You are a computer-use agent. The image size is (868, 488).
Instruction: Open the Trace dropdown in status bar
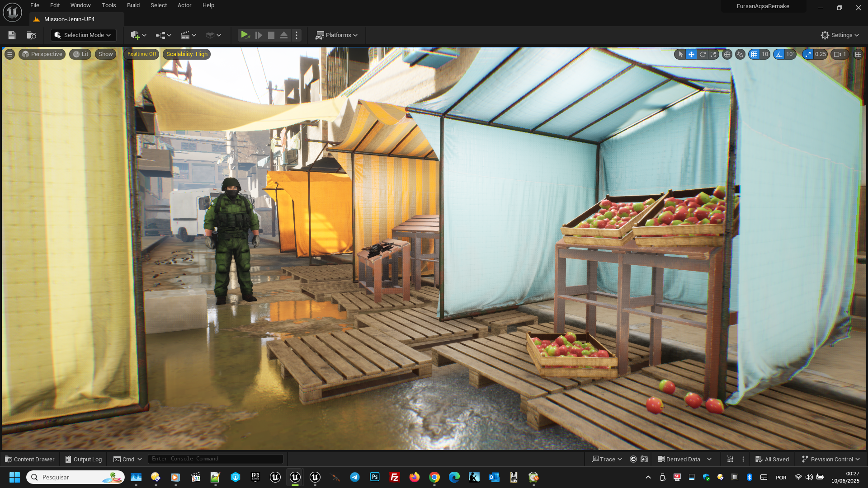(x=607, y=459)
